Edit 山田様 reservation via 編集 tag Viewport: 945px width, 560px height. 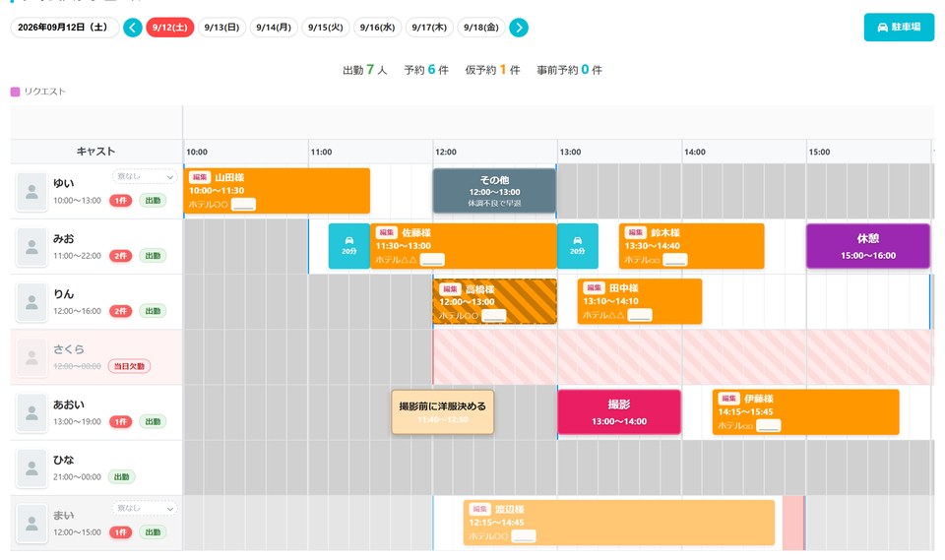click(200, 177)
